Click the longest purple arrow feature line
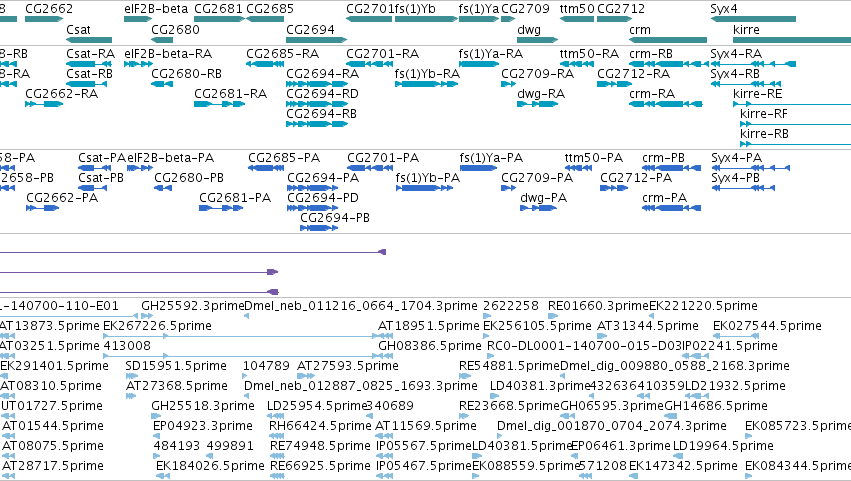The width and height of the screenshot is (851, 481). point(193,252)
